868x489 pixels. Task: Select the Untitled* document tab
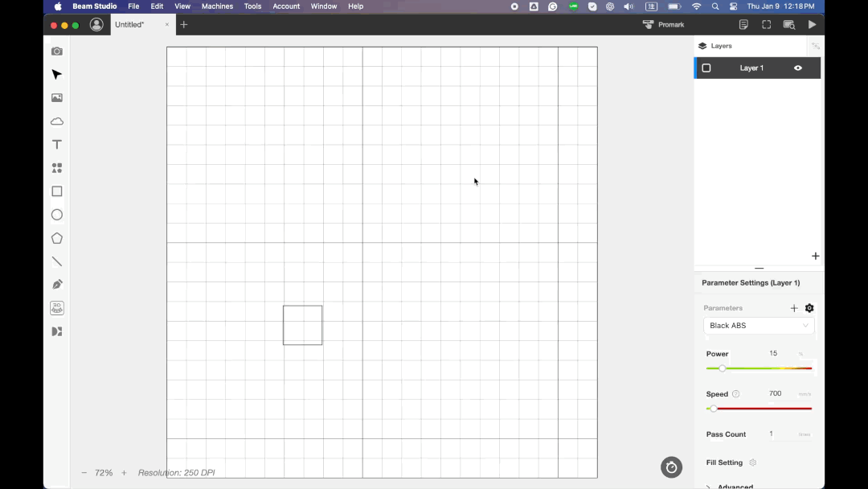(x=143, y=24)
